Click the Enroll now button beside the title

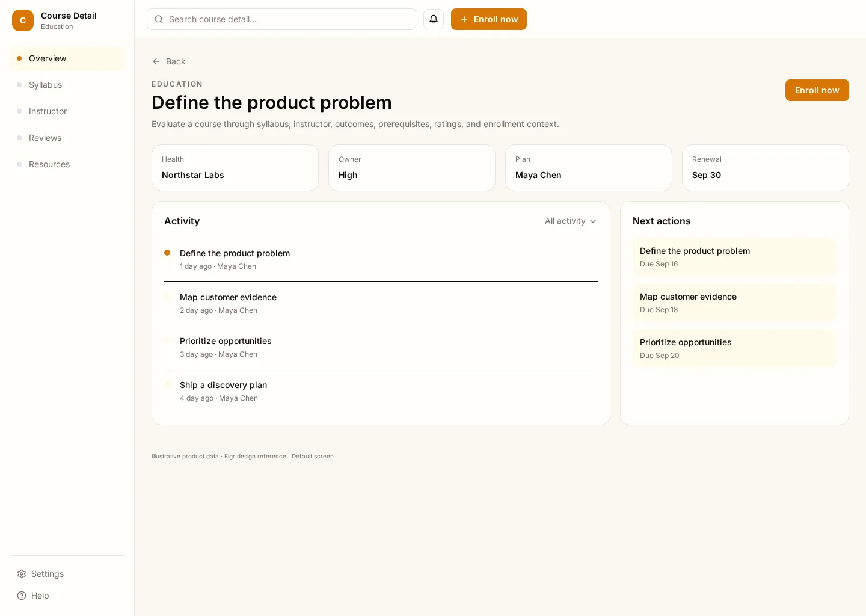817,90
